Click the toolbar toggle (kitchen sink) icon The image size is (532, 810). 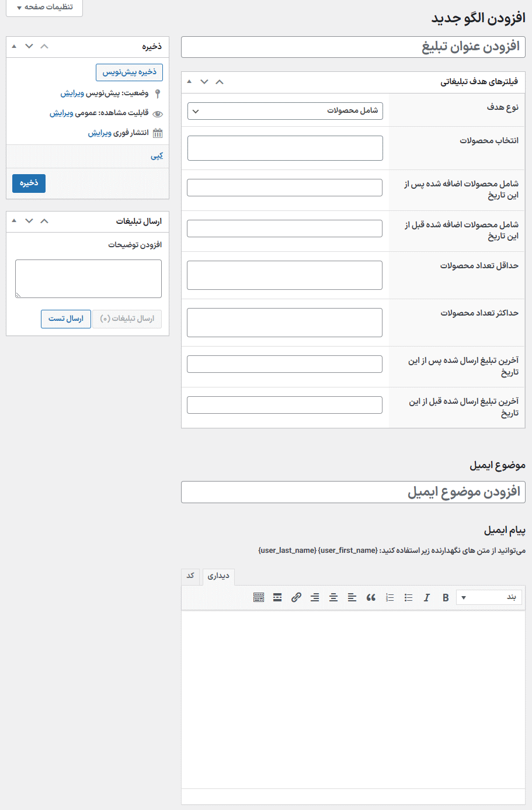pyautogui.click(x=259, y=597)
